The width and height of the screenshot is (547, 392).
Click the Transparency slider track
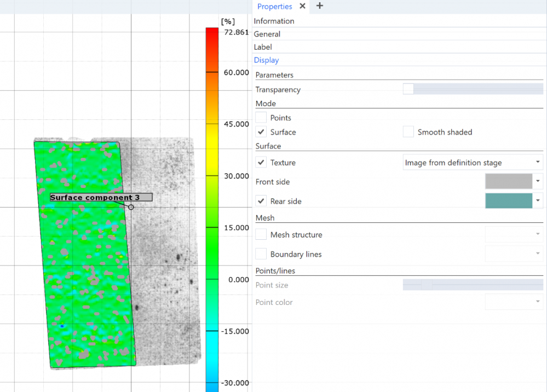pos(476,89)
